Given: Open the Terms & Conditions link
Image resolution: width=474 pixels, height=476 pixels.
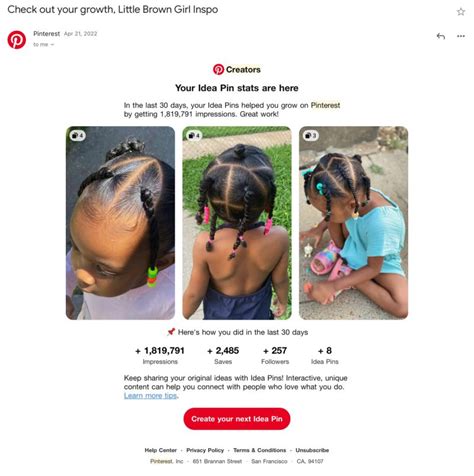Looking at the screenshot, I should (259, 450).
